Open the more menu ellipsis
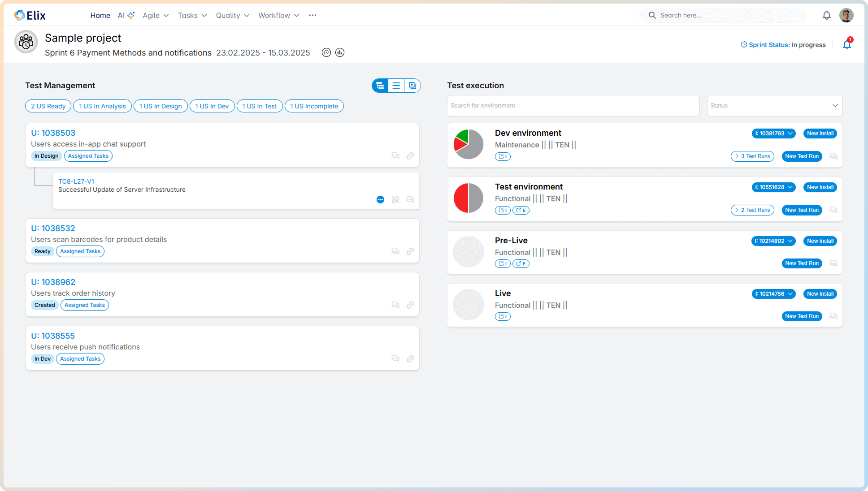Screen dimensions: 868x491 coord(312,15)
